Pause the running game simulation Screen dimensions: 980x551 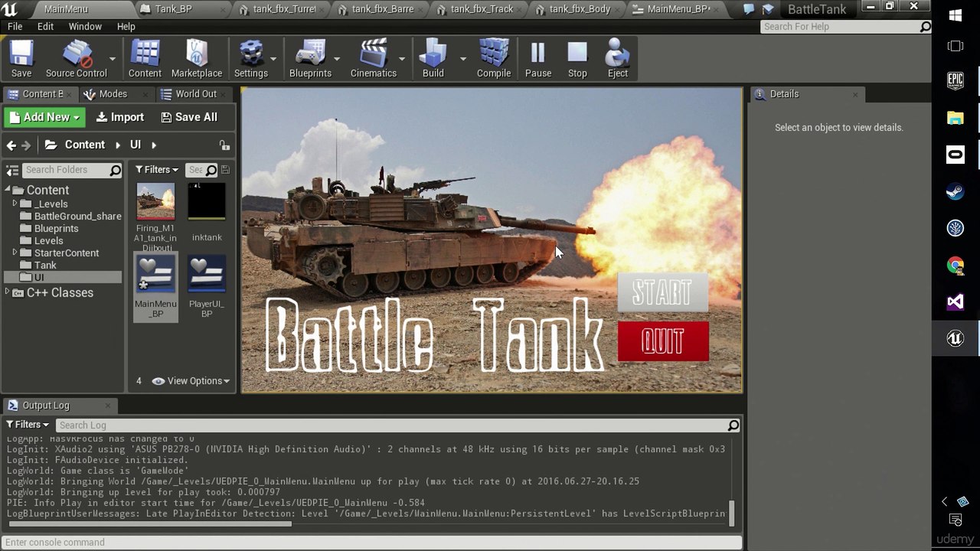pos(538,58)
